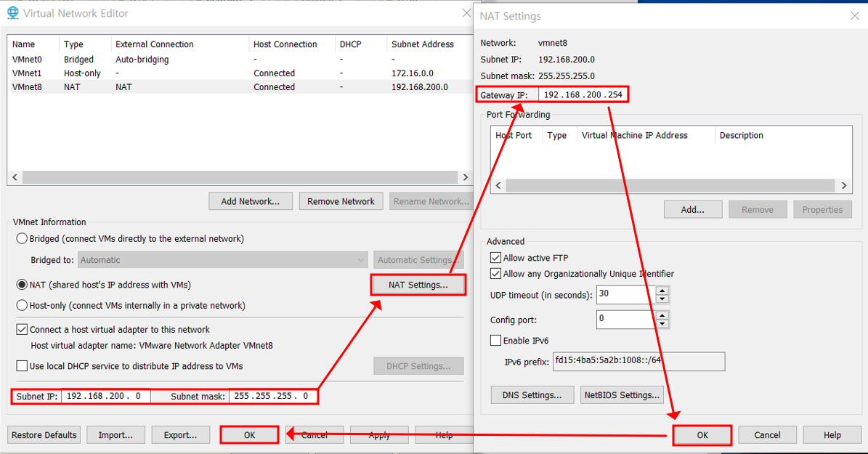Image resolution: width=868 pixels, height=454 pixels.
Task: Click the DHCP column header
Action: (350, 44)
